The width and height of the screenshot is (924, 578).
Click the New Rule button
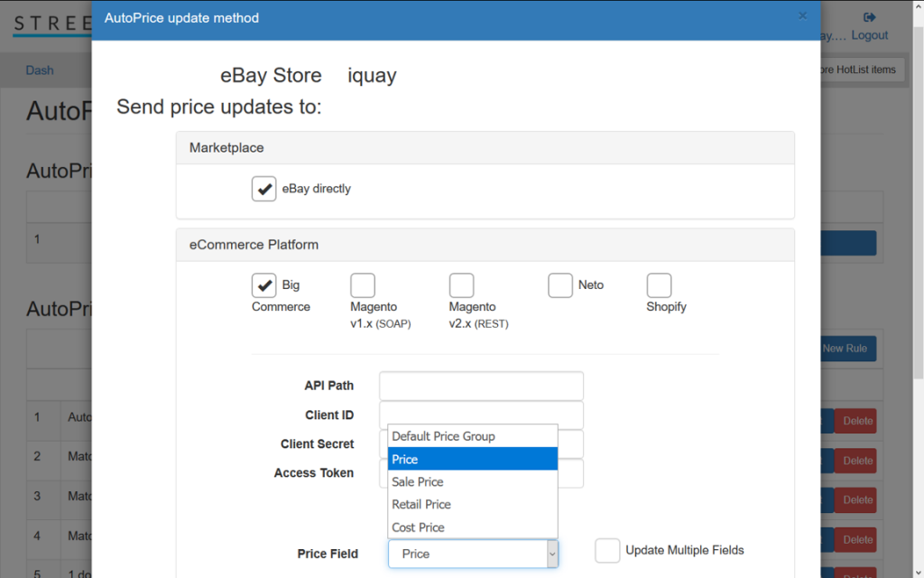848,349
